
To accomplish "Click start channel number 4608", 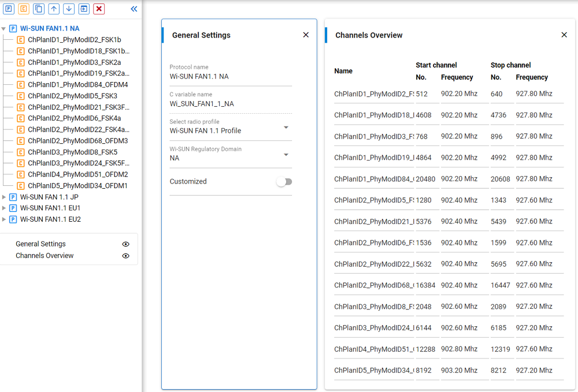I will pyautogui.click(x=424, y=115).
